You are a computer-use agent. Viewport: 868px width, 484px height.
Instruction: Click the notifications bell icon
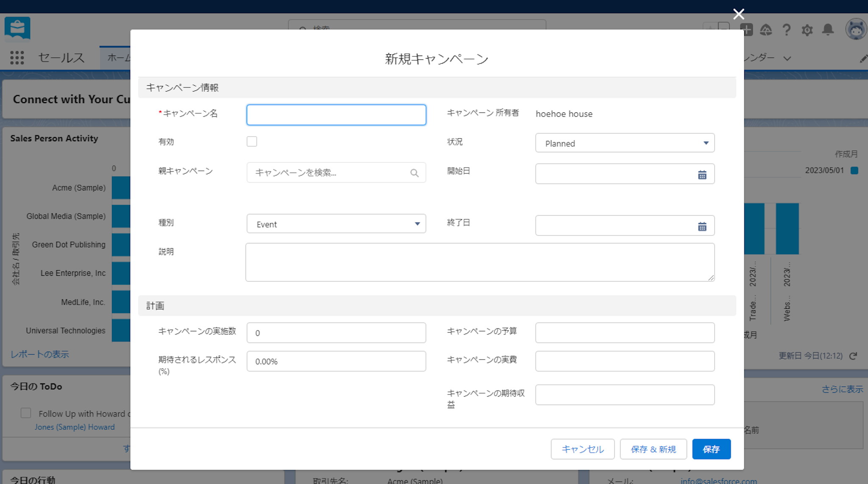[828, 30]
